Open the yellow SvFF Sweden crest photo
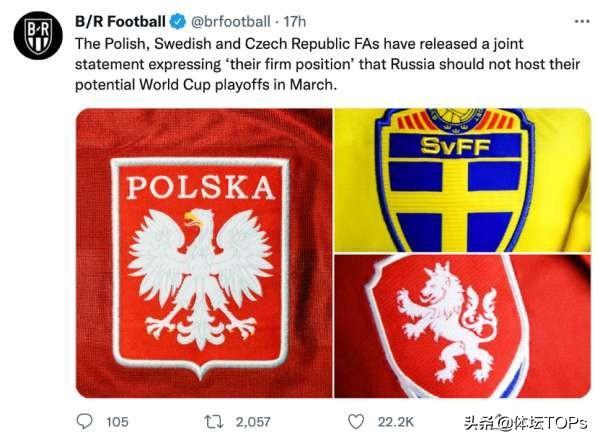600x443 pixels. coord(462,178)
